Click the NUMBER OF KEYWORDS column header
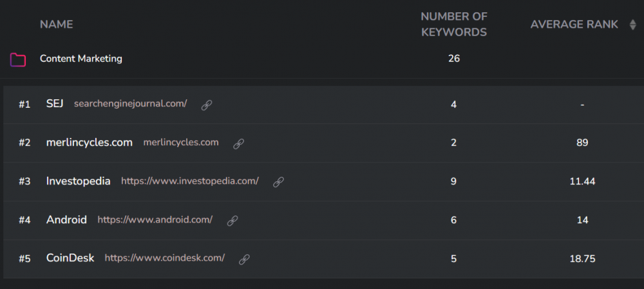This screenshot has height=289, width=644. 454,25
